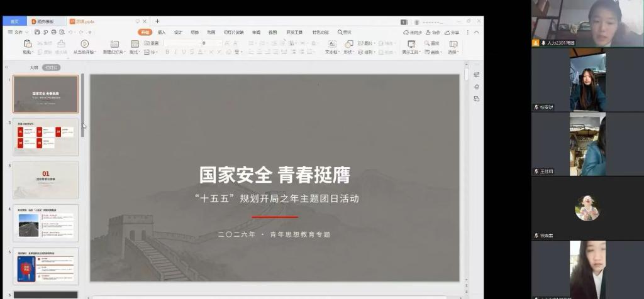This screenshot has width=644, height=299.
Task: Expand the Layout (版式) dropdown
Action: [135, 52]
